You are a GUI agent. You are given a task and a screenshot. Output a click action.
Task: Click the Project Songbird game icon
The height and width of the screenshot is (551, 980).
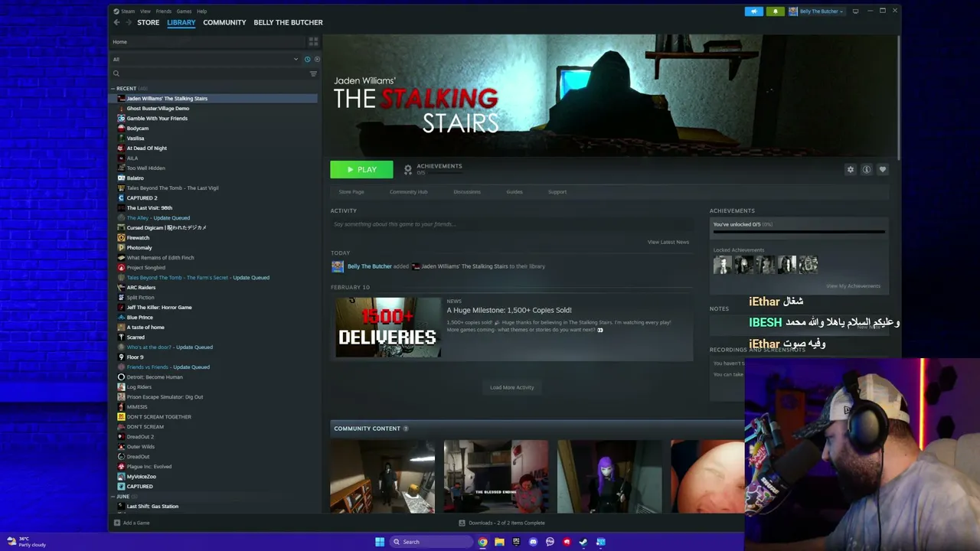(x=121, y=268)
